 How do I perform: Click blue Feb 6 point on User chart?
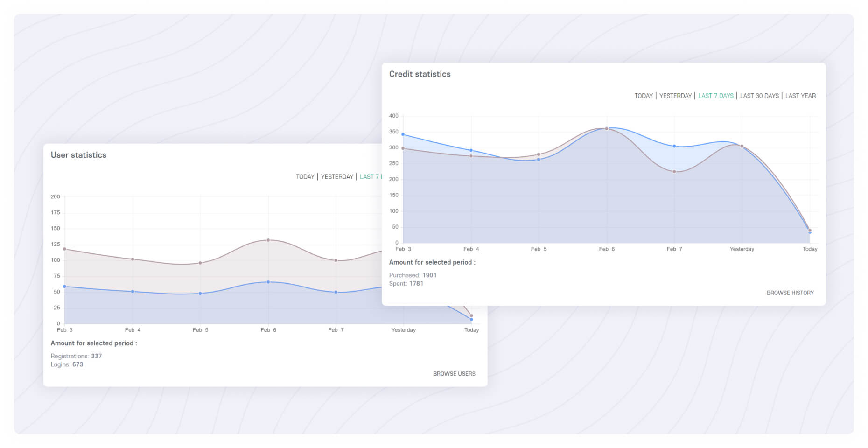(268, 282)
